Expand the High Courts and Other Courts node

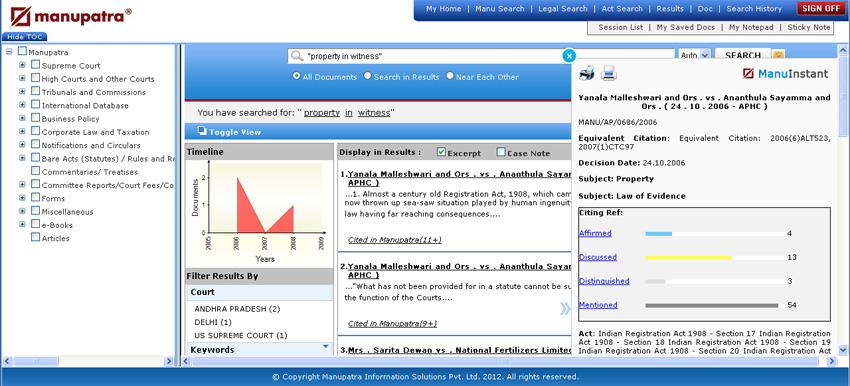pyautogui.click(x=22, y=78)
